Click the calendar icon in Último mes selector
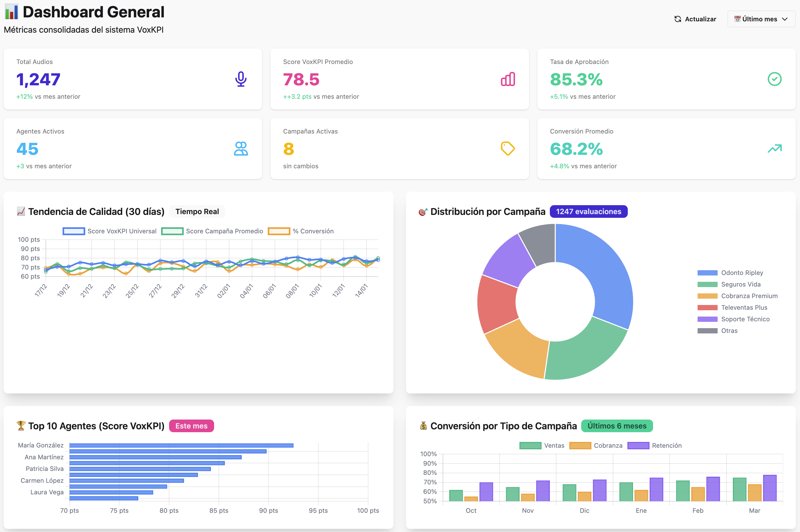 coord(738,19)
